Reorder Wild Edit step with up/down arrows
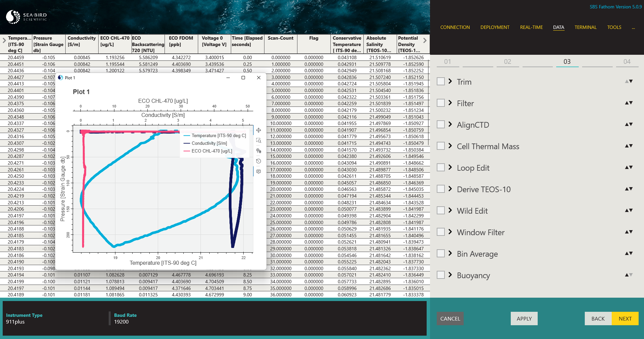 (629, 210)
